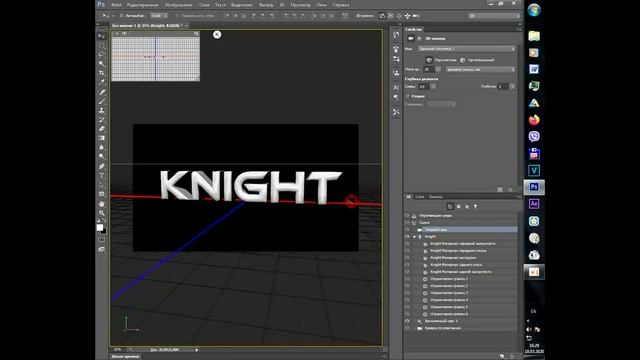Open Автовыбор group/layer dropdown
The height and width of the screenshot is (360, 640).
(x=159, y=16)
